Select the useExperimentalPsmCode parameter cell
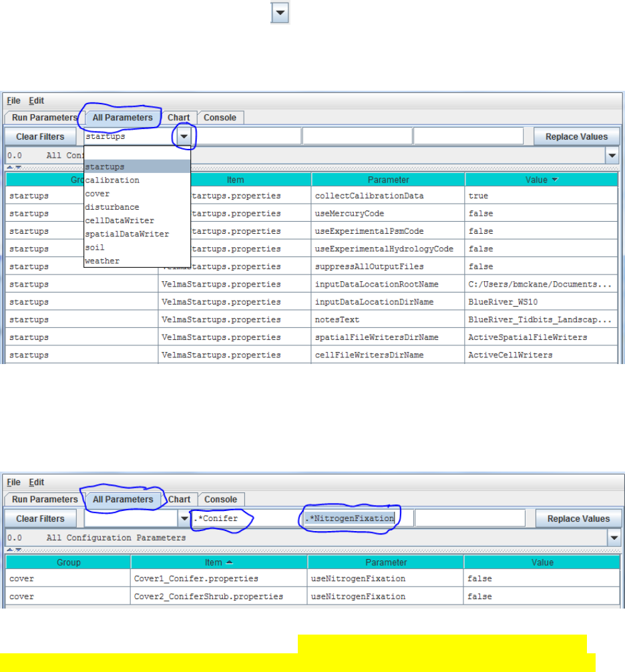Viewport: 625px width, 672px height. click(388, 231)
